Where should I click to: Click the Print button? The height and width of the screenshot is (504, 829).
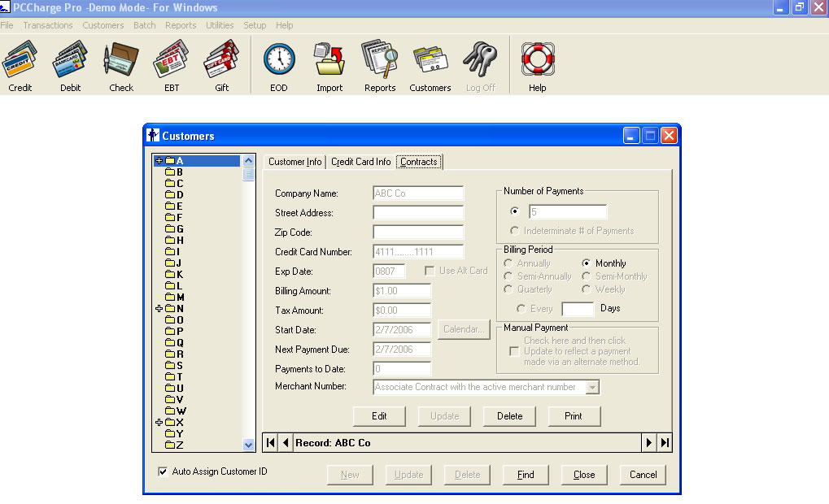click(x=574, y=416)
